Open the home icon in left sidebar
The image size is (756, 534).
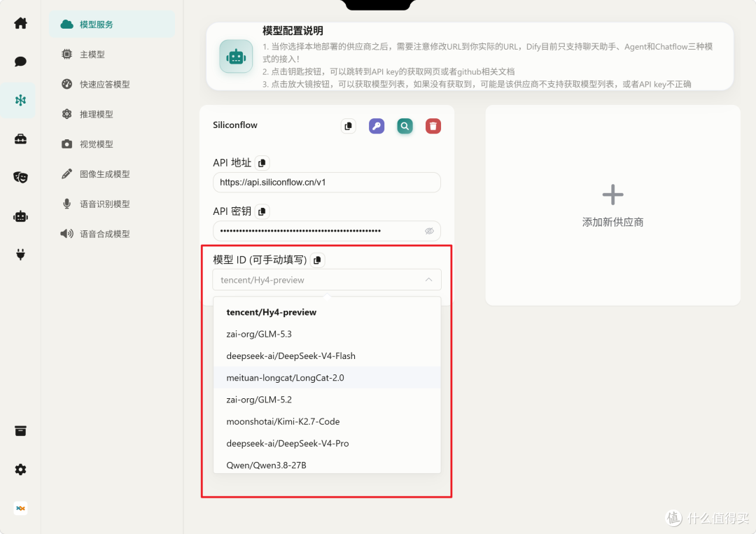[20, 23]
